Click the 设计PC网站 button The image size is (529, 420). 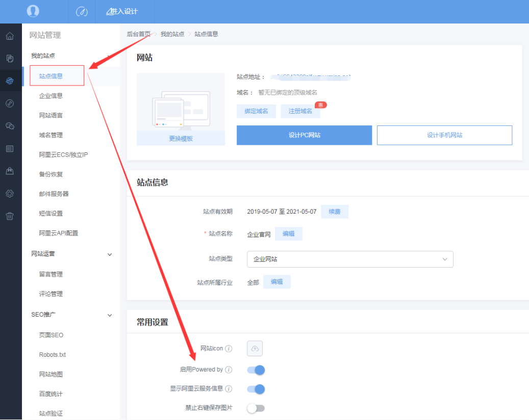coord(304,136)
